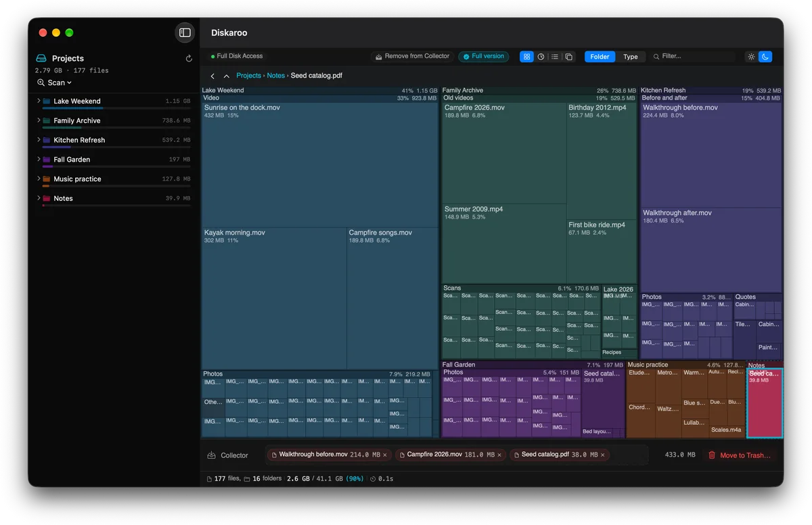
Task: Enable light appearance mode
Action: point(751,57)
